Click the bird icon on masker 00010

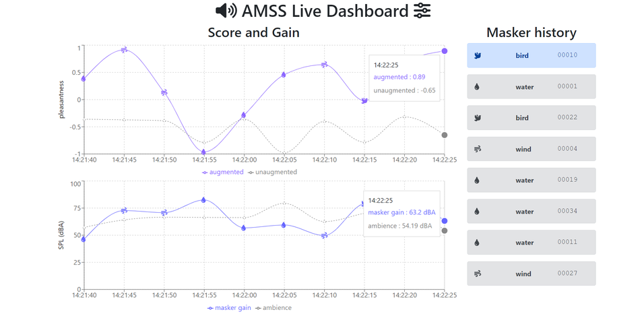pyautogui.click(x=478, y=56)
